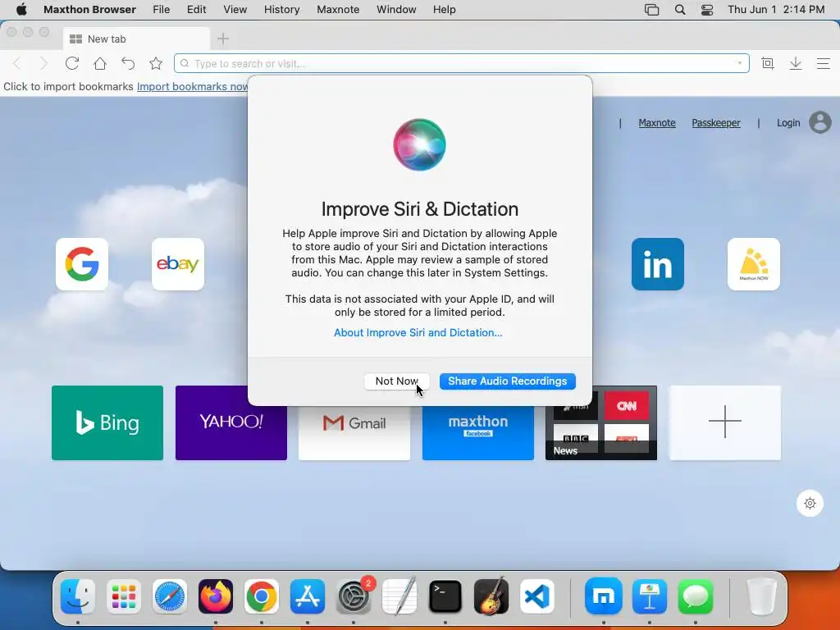Open About Improve Siri and Dictation link

click(418, 333)
